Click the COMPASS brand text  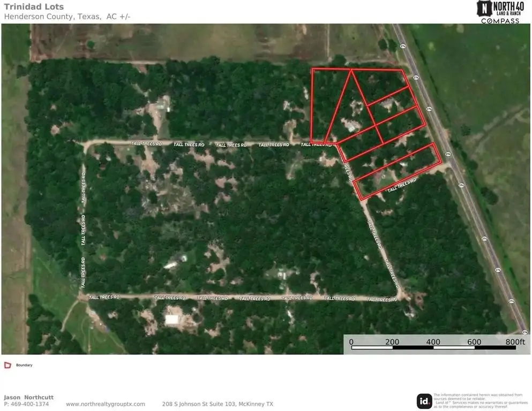coord(499,21)
